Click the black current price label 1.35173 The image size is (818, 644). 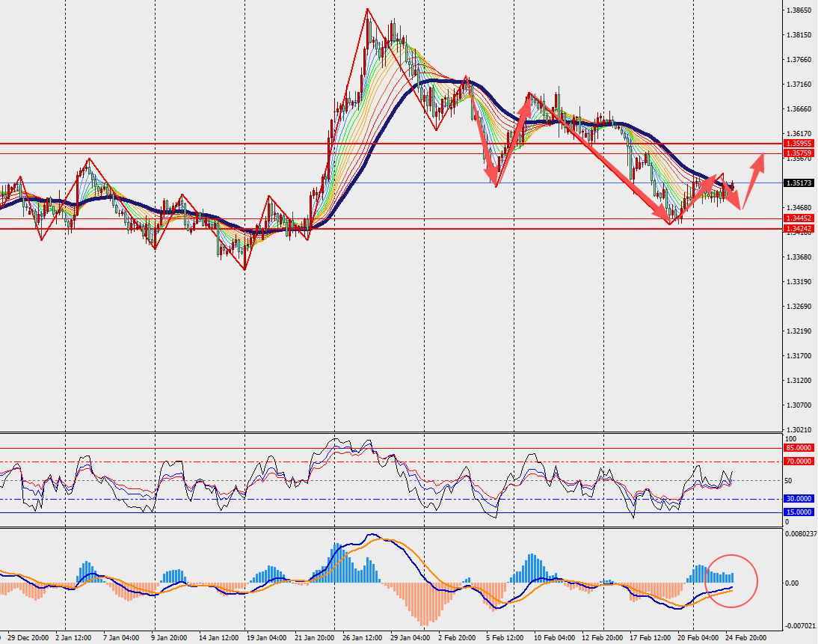[x=798, y=183]
